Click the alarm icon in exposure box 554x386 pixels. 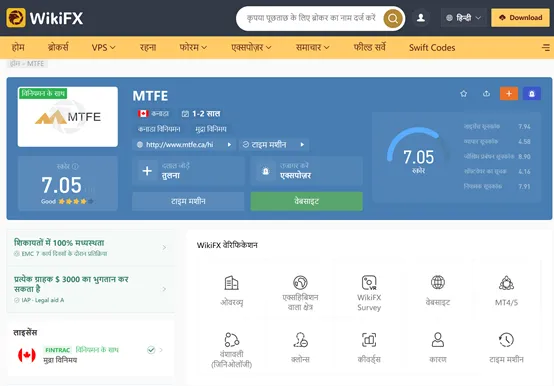(266, 171)
